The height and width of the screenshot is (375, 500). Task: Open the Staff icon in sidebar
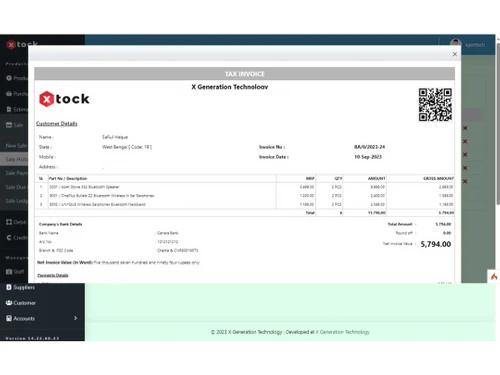point(9,272)
